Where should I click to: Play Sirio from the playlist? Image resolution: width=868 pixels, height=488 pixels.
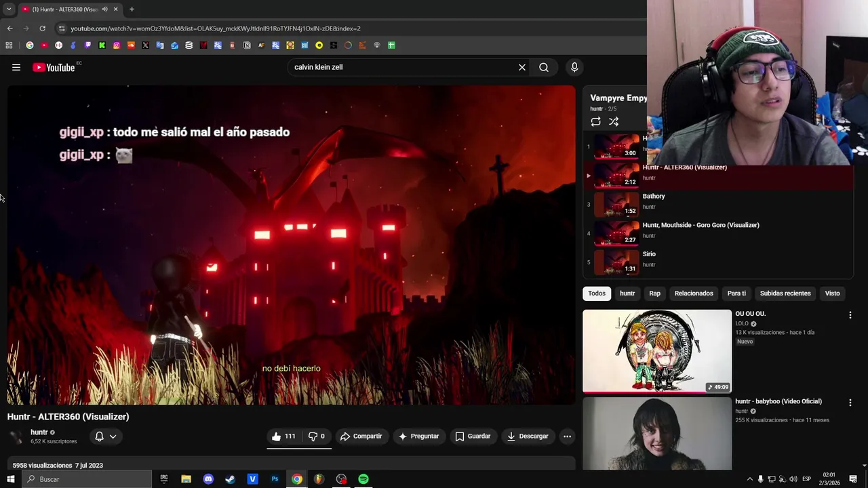(719, 262)
